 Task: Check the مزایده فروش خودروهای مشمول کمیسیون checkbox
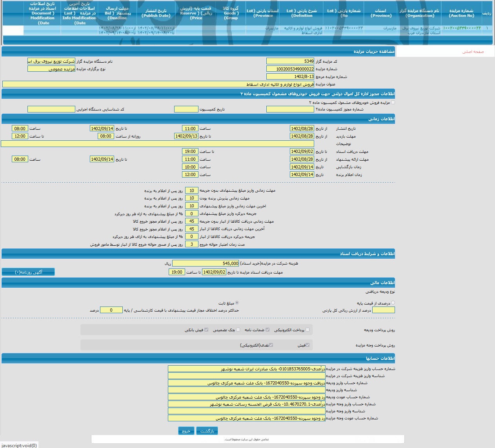click(x=393, y=102)
